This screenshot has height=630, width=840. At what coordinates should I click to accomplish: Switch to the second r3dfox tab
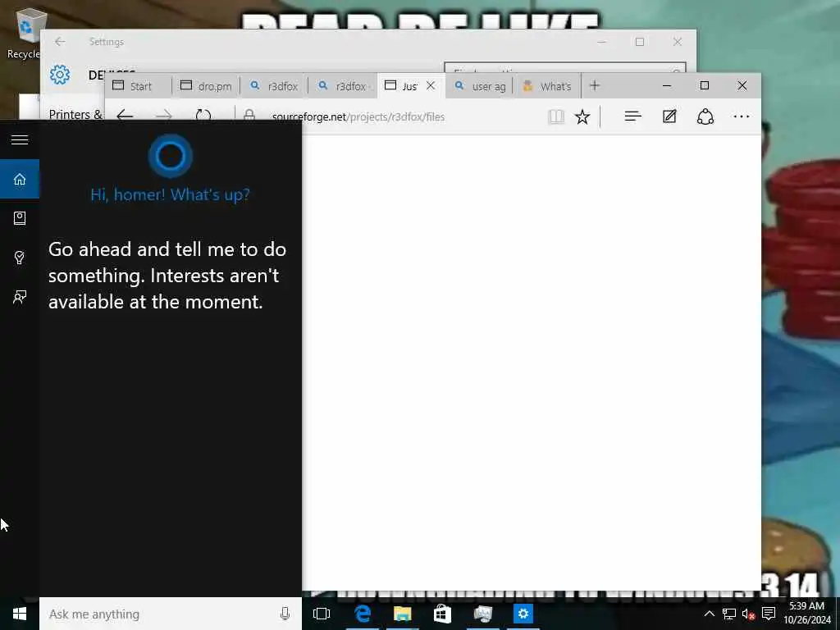343,86
